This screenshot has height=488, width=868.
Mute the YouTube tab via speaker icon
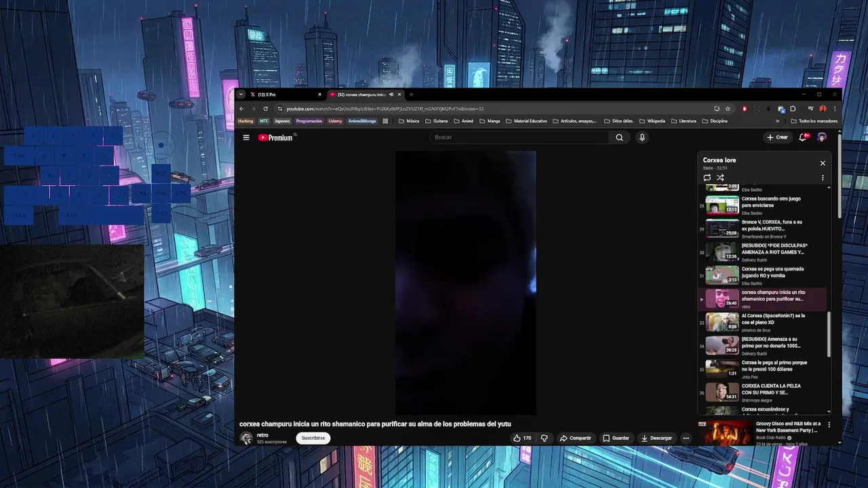click(391, 94)
